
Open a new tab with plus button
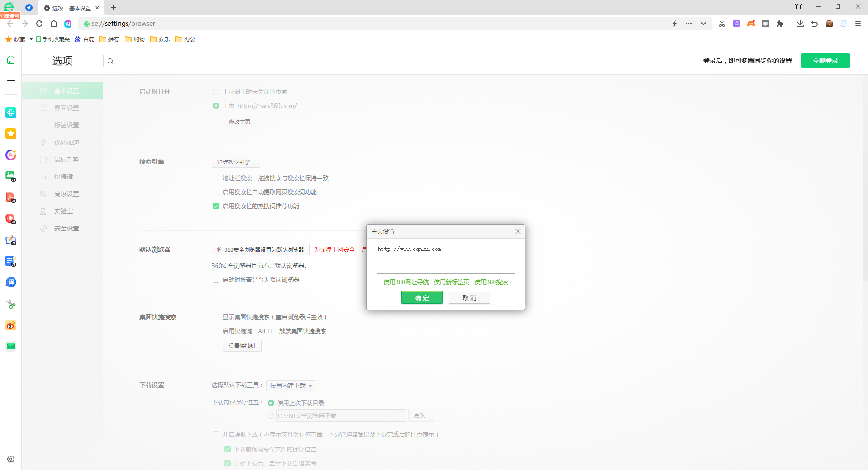113,8
